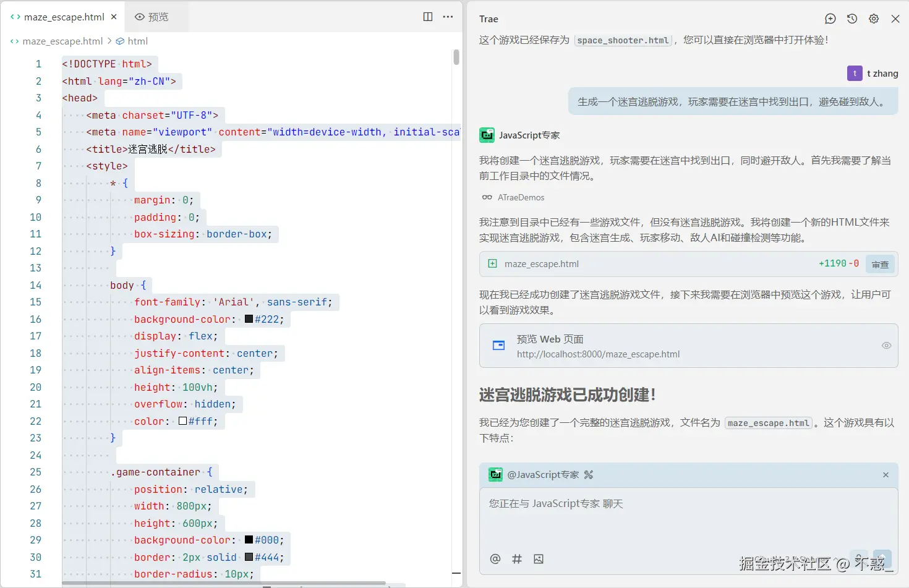Click the 'box-sizing: border-box;' code line
909x588 pixels.
[203, 234]
